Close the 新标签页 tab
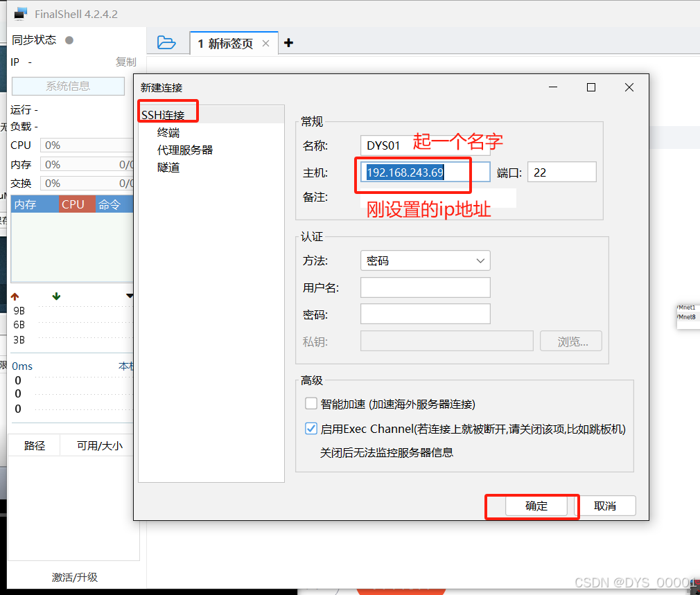The width and height of the screenshot is (700, 595). (x=265, y=43)
